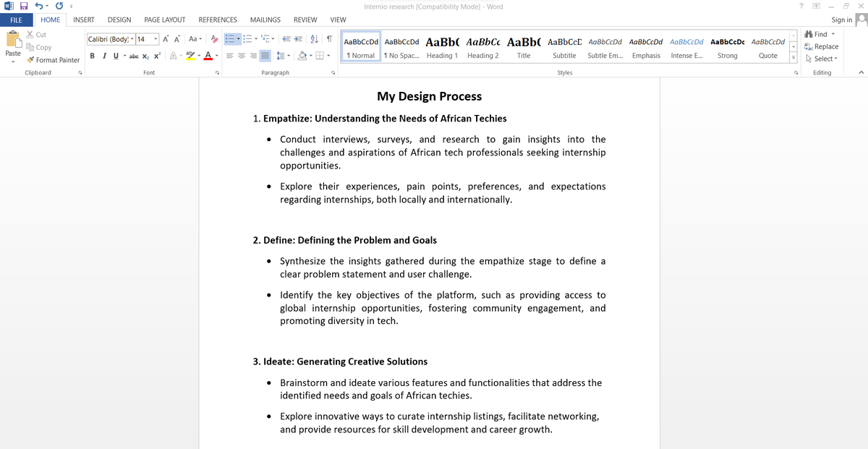This screenshot has width=868, height=449.
Task: Increase the paragraph indent
Action: click(x=297, y=38)
